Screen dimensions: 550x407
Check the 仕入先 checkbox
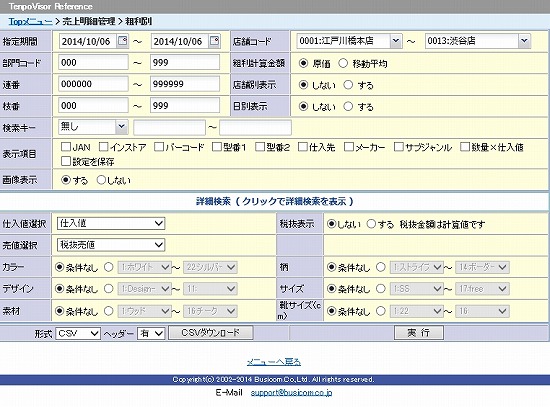pos(302,147)
